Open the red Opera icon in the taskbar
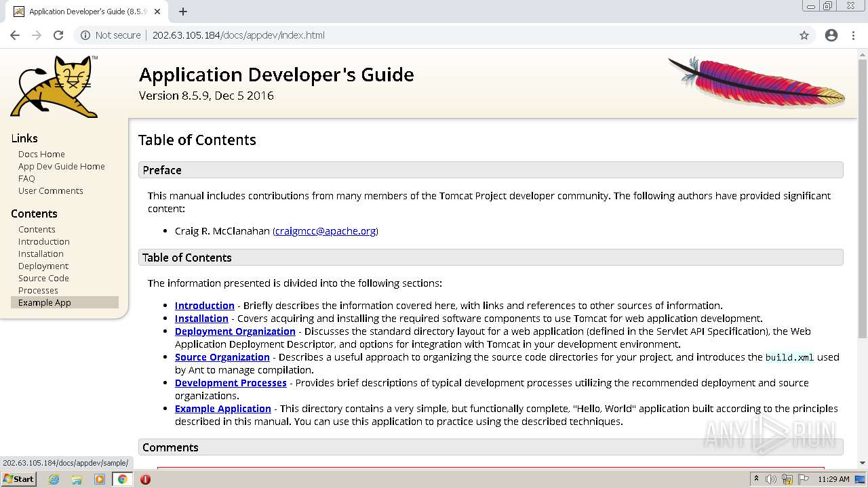The image size is (868, 488). (x=145, y=479)
